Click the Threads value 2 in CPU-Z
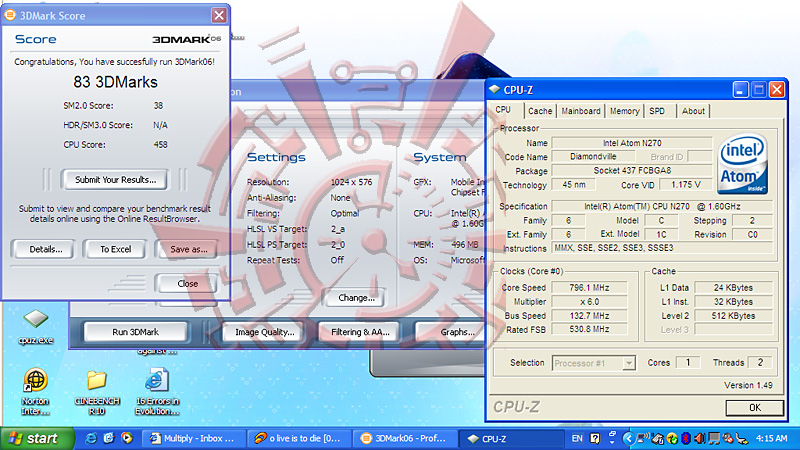Screen dimensions: 800x450 [x=760, y=362]
